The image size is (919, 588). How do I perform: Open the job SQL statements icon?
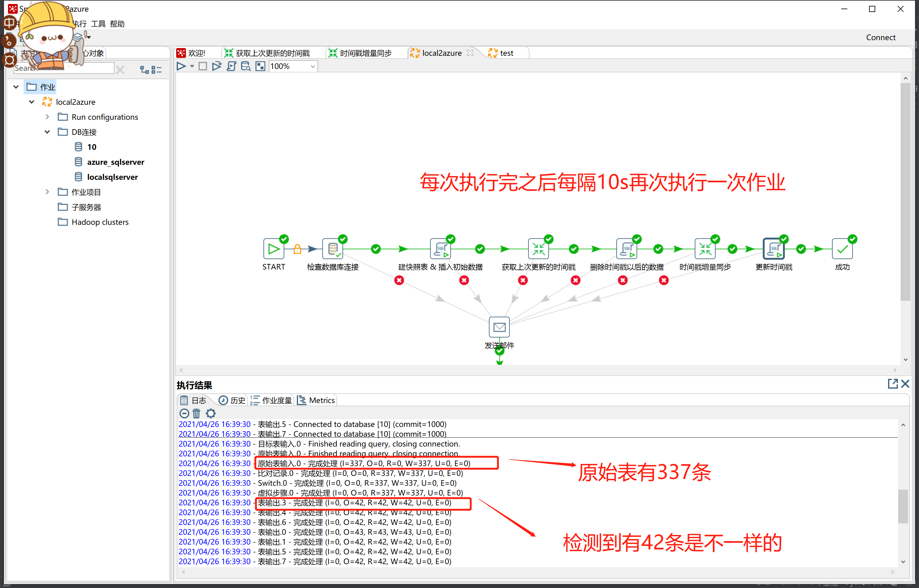tap(231, 66)
